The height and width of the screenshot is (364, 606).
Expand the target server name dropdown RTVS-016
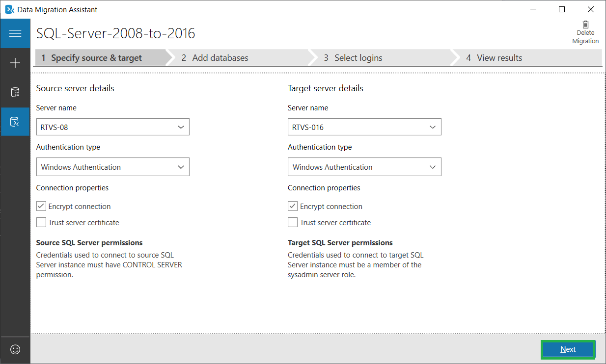coord(364,127)
